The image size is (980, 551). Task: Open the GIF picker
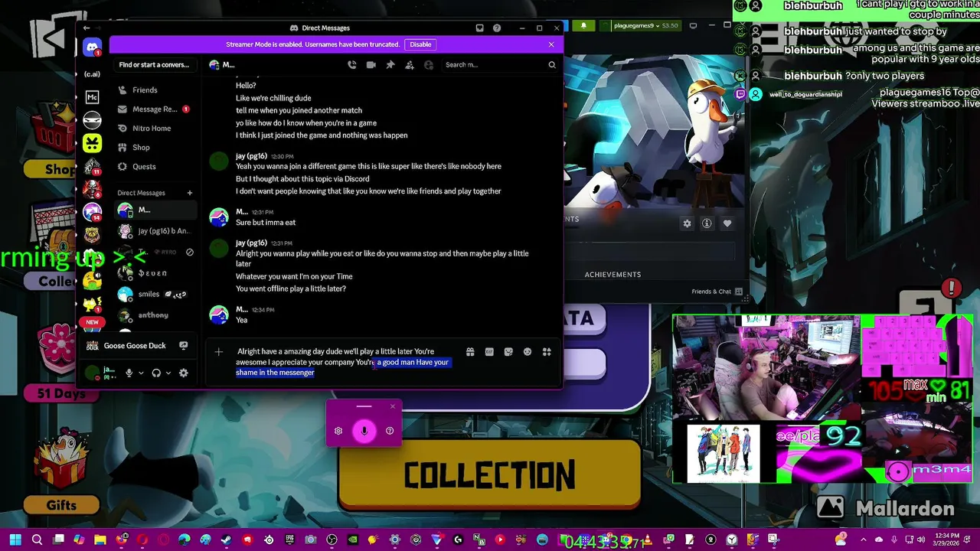click(x=489, y=352)
